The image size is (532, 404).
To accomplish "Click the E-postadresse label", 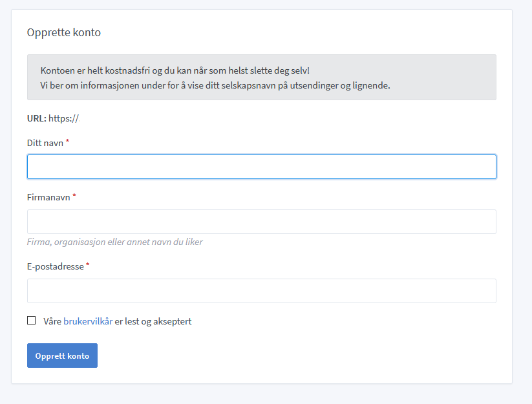I will click(56, 266).
